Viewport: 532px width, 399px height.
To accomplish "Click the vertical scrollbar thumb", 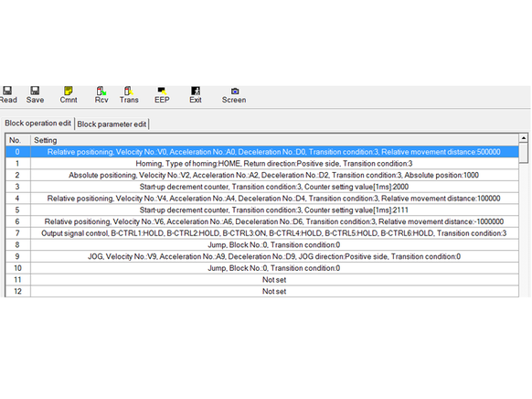I will pos(523,153).
